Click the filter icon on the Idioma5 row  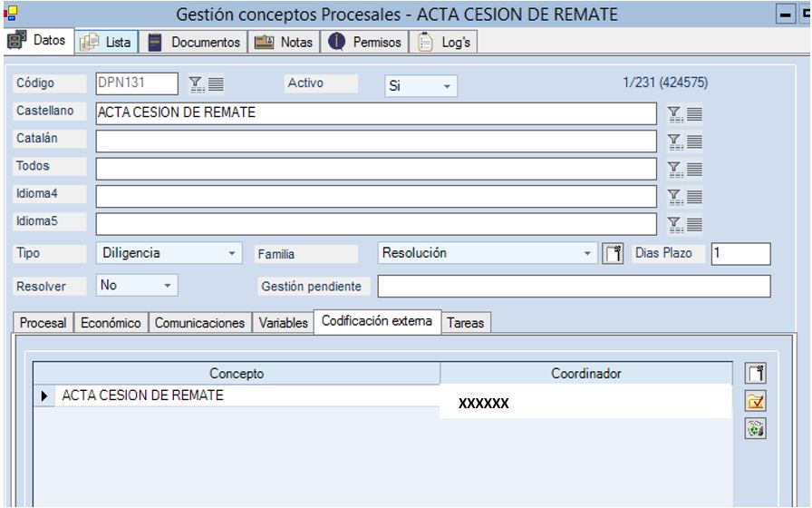pyautogui.click(x=674, y=224)
